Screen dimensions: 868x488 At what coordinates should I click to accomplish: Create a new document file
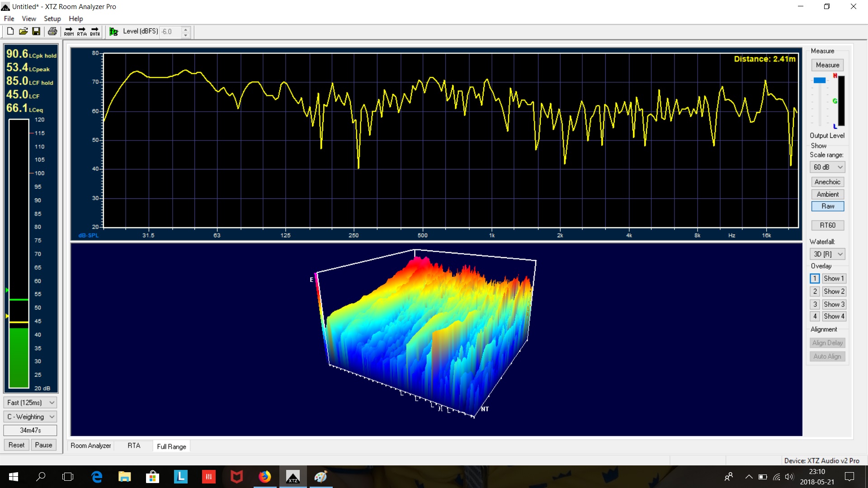[9, 31]
